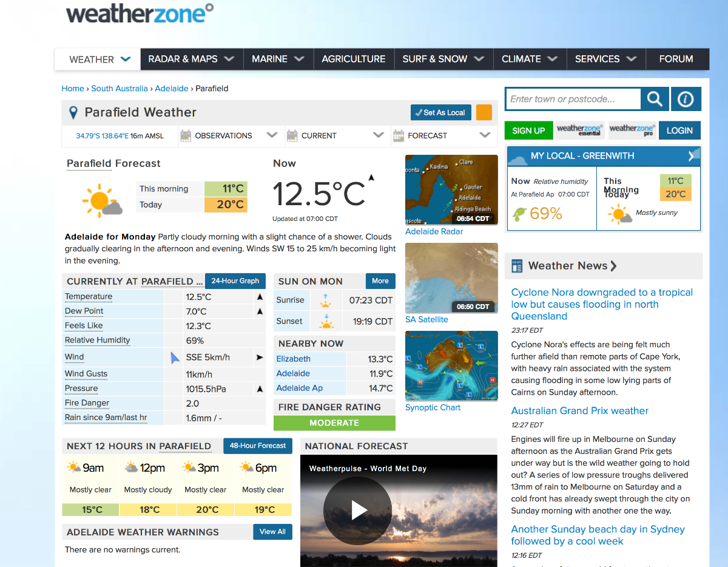The width and height of the screenshot is (728, 567).
Task: Open Adelaide Ap nearby link
Action: pos(300,388)
